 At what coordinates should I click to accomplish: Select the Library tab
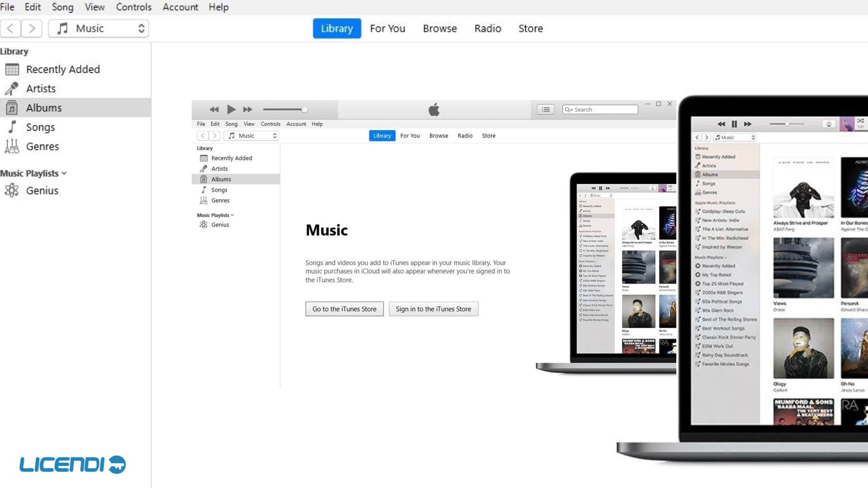[337, 28]
